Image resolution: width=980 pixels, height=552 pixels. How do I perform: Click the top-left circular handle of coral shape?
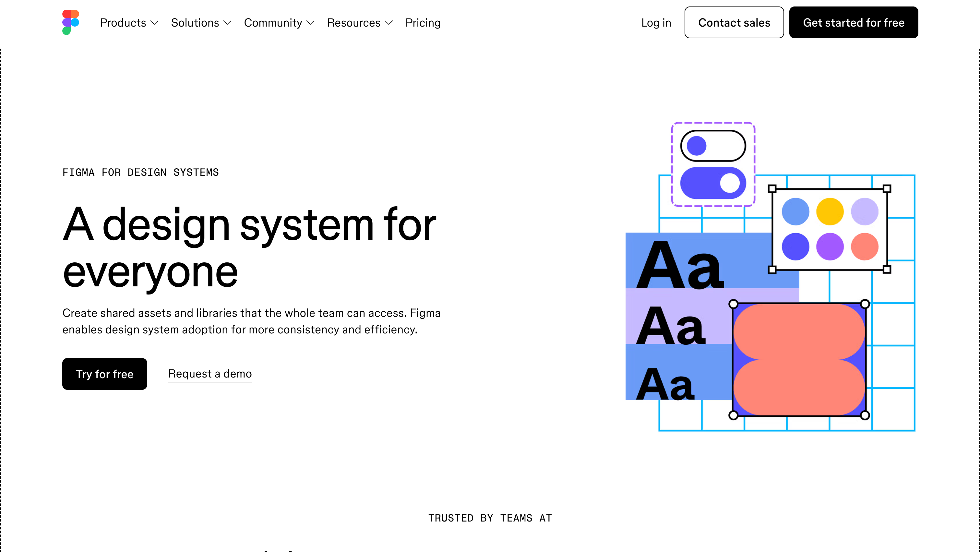(733, 304)
